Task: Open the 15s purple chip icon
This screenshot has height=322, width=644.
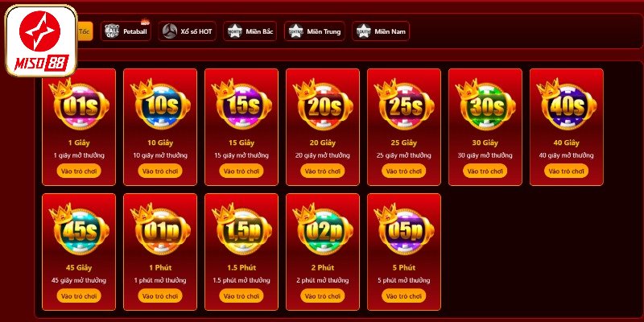Action: pyautogui.click(x=242, y=105)
